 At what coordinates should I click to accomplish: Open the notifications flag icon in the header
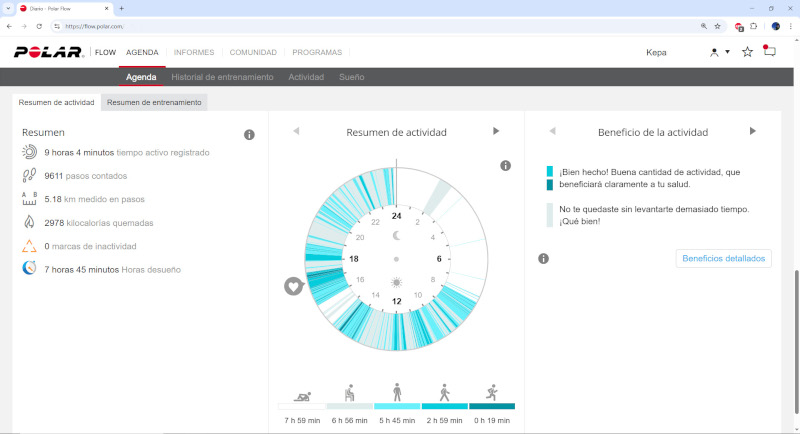[769, 52]
